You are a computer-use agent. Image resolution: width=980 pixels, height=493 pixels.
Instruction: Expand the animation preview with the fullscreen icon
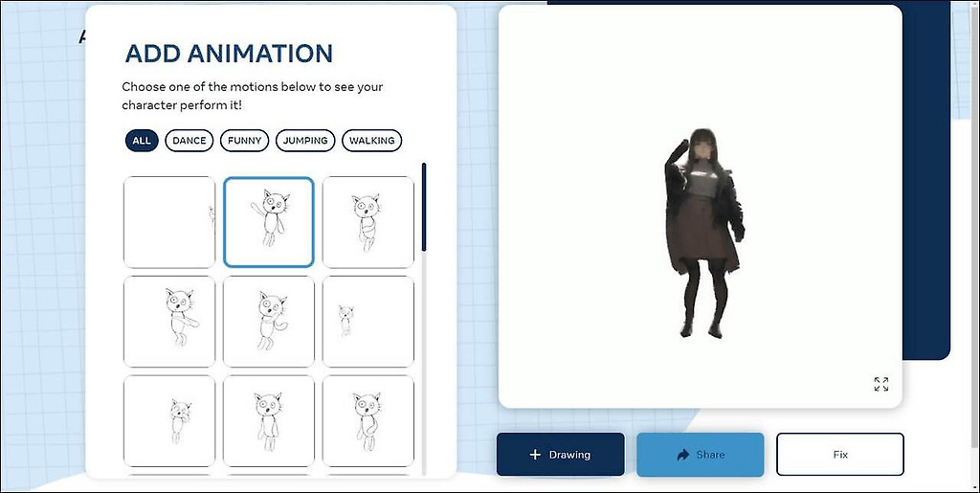pos(880,384)
